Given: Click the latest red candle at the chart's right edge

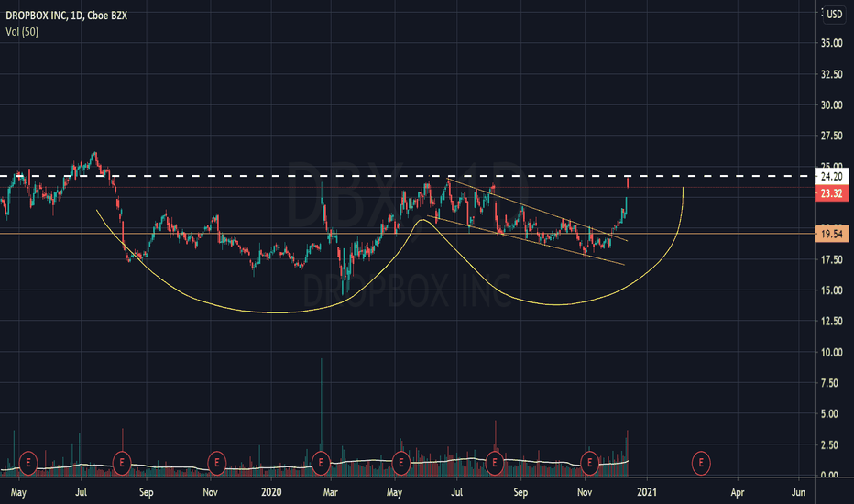Looking at the screenshot, I should tap(628, 182).
